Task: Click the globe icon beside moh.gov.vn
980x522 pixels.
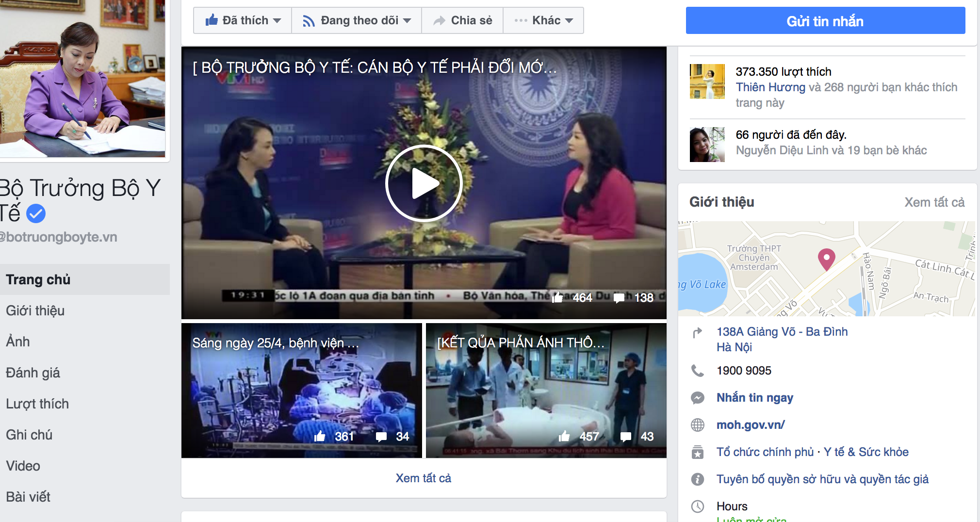Action: [697, 425]
